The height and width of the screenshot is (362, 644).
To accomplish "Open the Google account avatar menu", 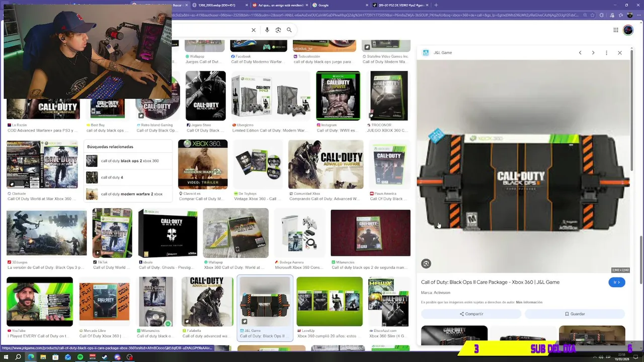I will (x=628, y=30).
